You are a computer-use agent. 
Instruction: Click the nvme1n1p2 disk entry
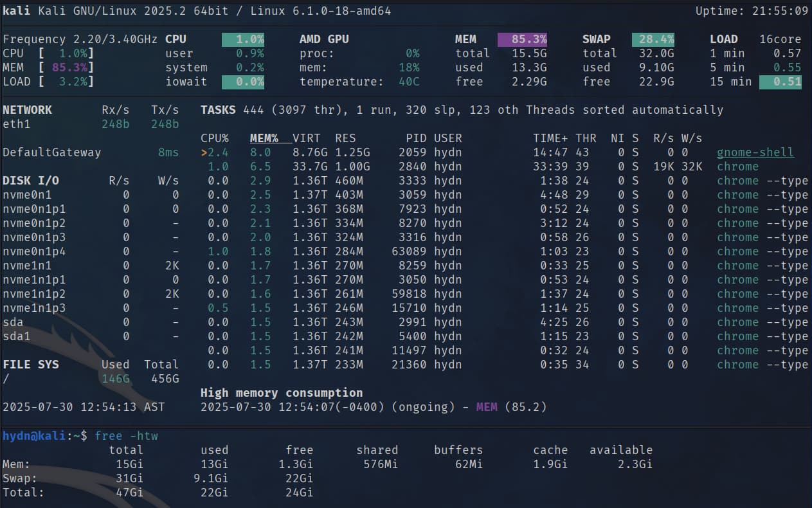(x=34, y=294)
